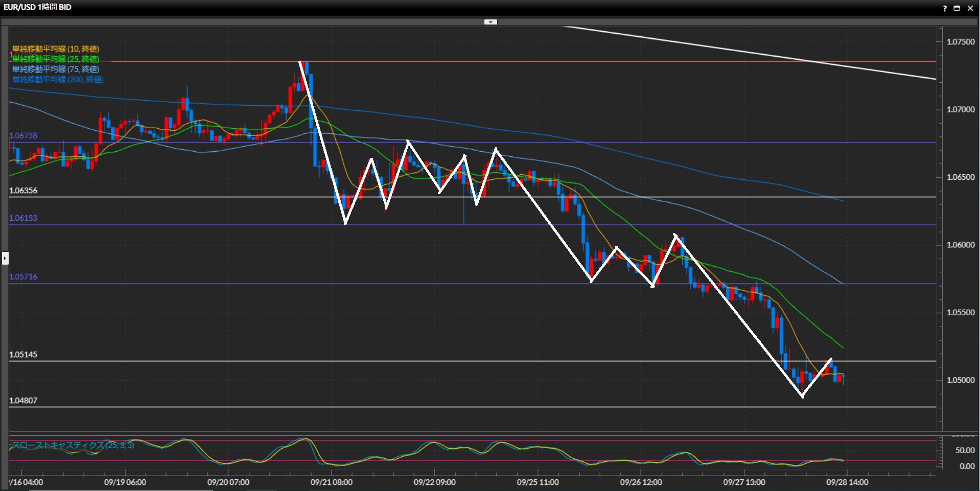The width and height of the screenshot is (980, 491).
Task: Select the 10-period simple moving average label
Action: [x=56, y=49]
